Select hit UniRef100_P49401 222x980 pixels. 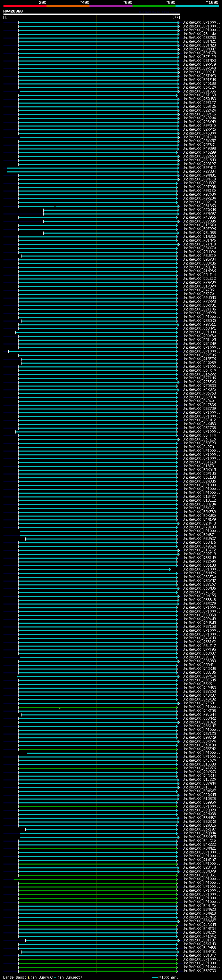199,401
